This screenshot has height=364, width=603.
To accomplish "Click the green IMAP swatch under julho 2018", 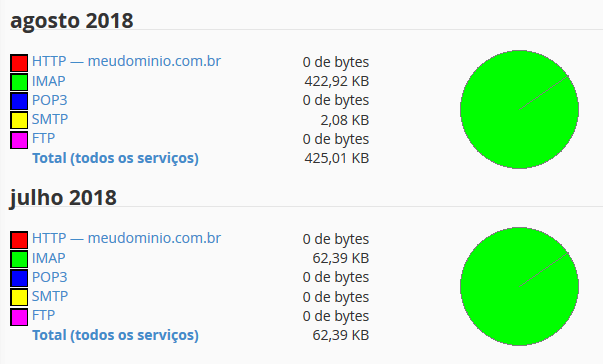I will pos(19,259).
